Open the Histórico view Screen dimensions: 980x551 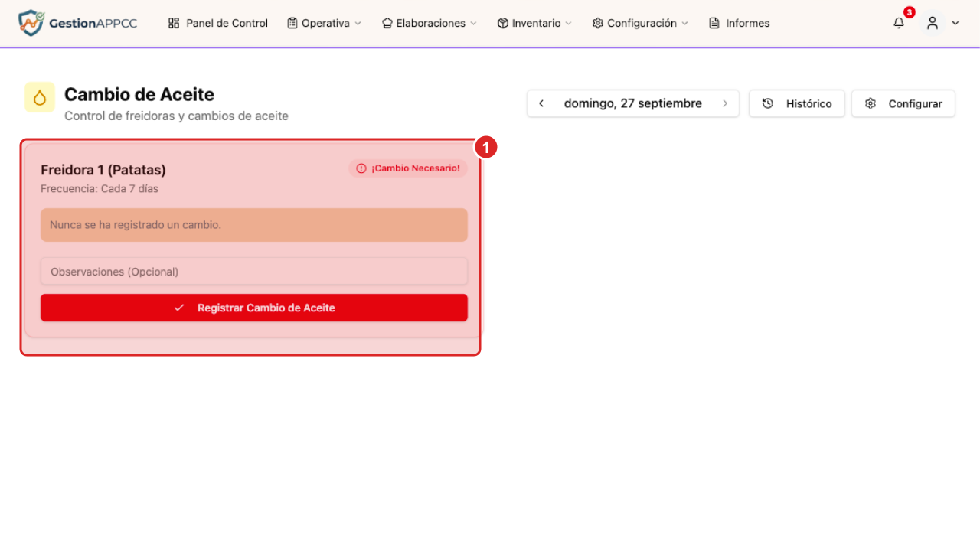(x=797, y=103)
